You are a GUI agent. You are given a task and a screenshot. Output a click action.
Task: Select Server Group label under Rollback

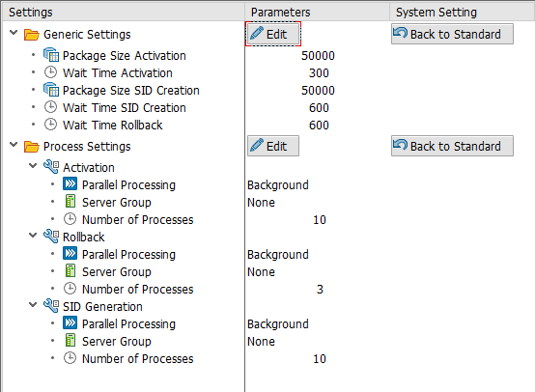pyautogui.click(x=117, y=272)
